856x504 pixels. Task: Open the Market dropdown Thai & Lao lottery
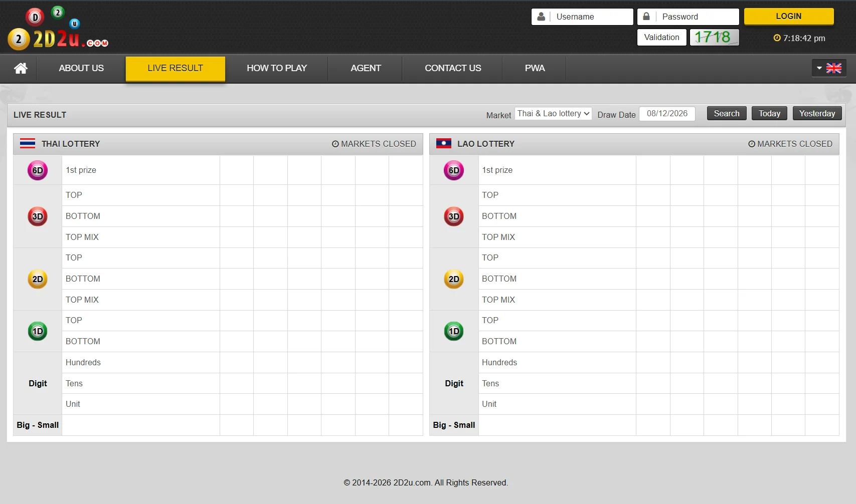tap(554, 114)
